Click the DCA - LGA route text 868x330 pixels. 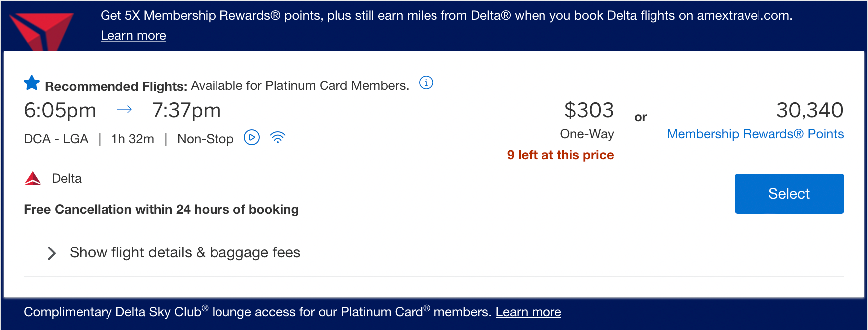coord(56,139)
